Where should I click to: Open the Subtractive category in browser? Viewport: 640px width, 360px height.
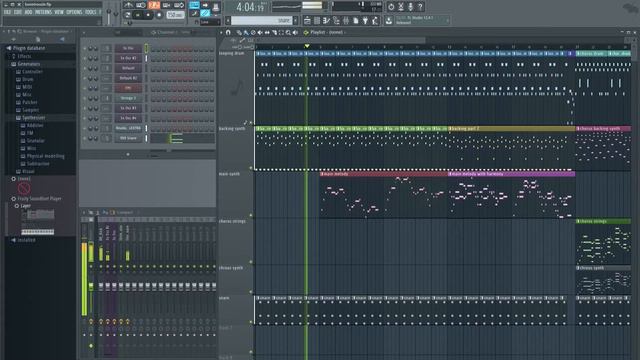(38, 164)
